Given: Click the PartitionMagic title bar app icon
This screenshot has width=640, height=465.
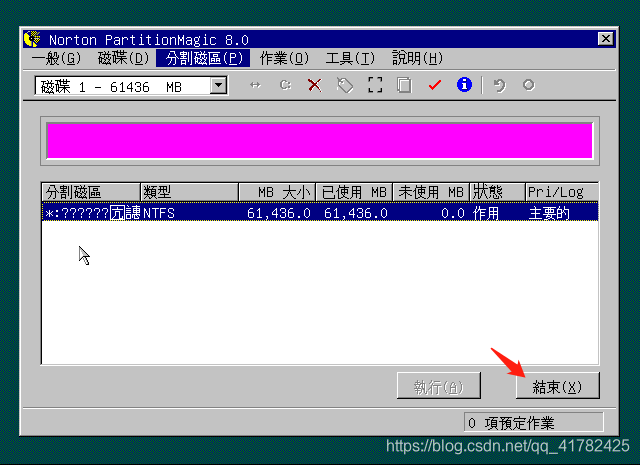Looking at the screenshot, I should 32,39.
